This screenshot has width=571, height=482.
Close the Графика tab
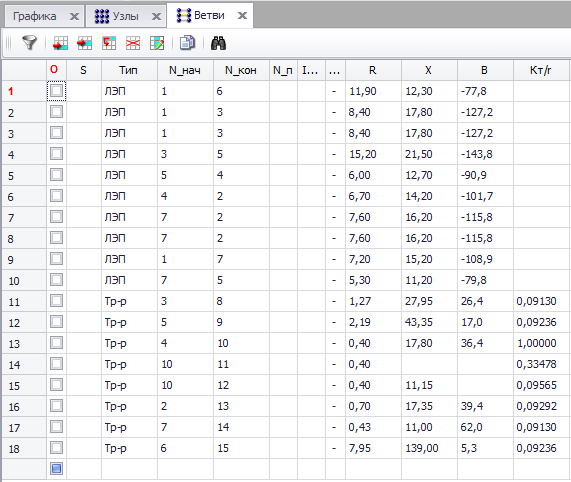[74, 16]
